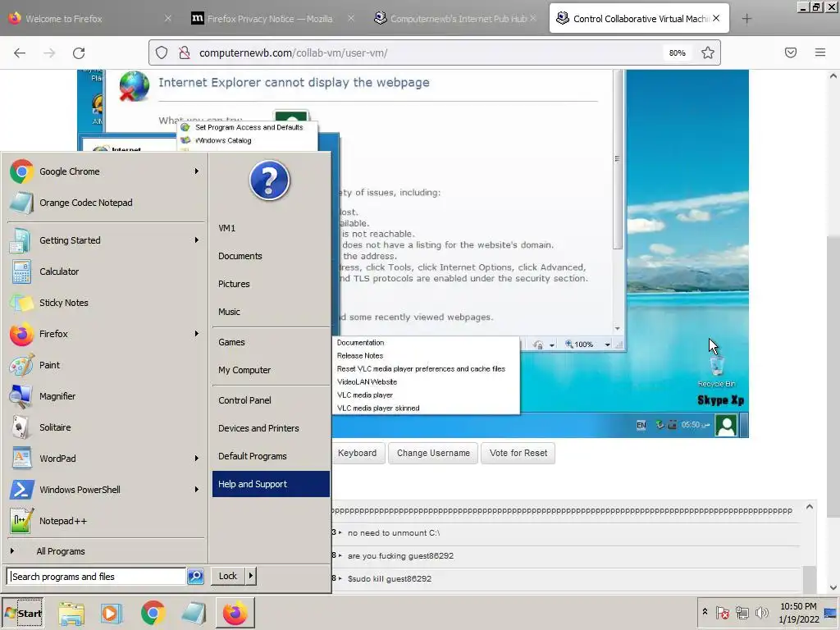Bookmark page with star icon
840x630 pixels.
708,52
